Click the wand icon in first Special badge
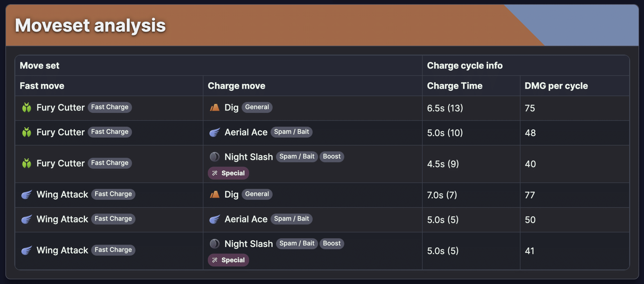This screenshot has height=284, width=644. (x=215, y=173)
